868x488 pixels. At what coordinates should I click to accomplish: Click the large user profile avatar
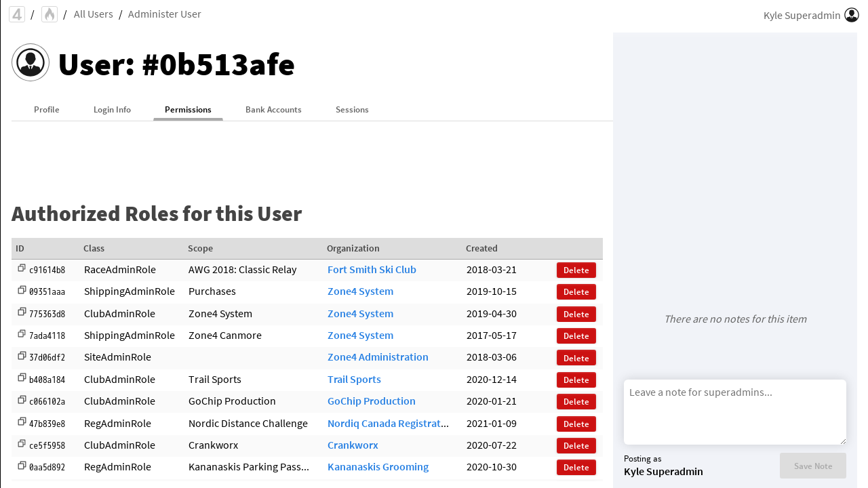pyautogui.click(x=31, y=63)
